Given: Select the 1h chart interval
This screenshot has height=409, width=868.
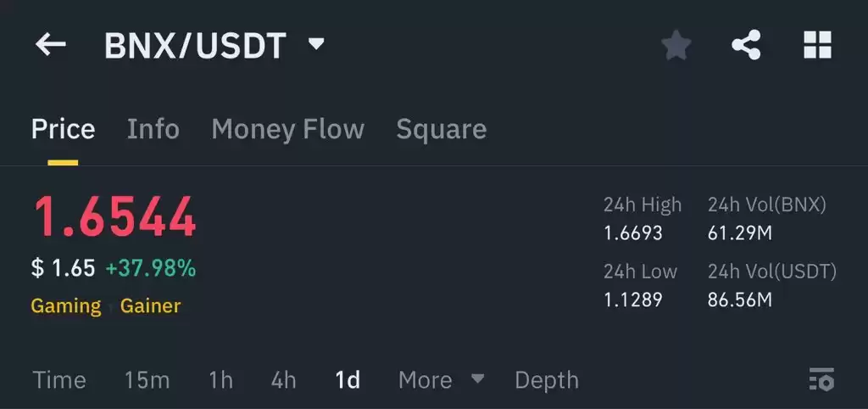Looking at the screenshot, I should (220, 380).
